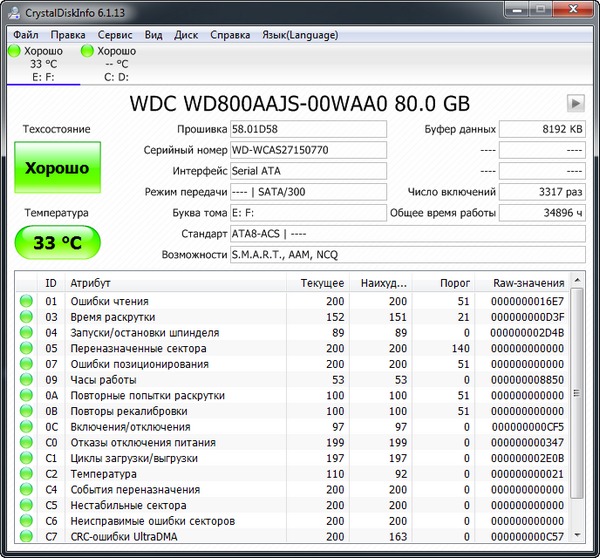The width and height of the screenshot is (600, 558).
Task: Click the CrystalDiskInfo app icon in title bar
Action: click(15, 11)
